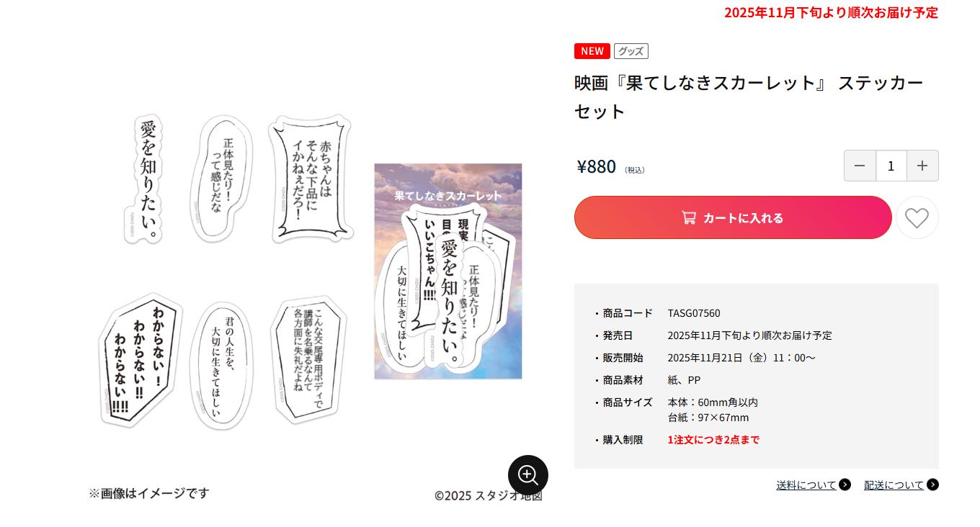Click the 正体見たり！ oval sticker at top
Viewport: 980px width, 527px height.
click(222, 176)
